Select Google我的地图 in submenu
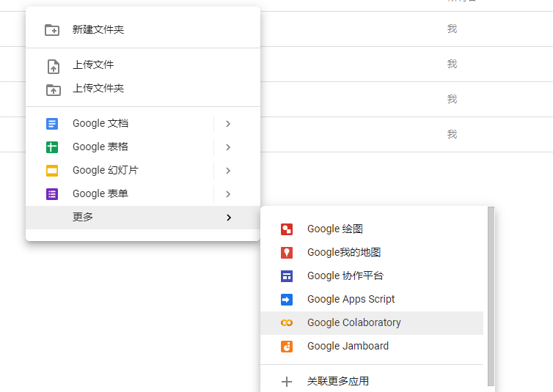Viewport: 553px width, 392px height. tap(372, 253)
